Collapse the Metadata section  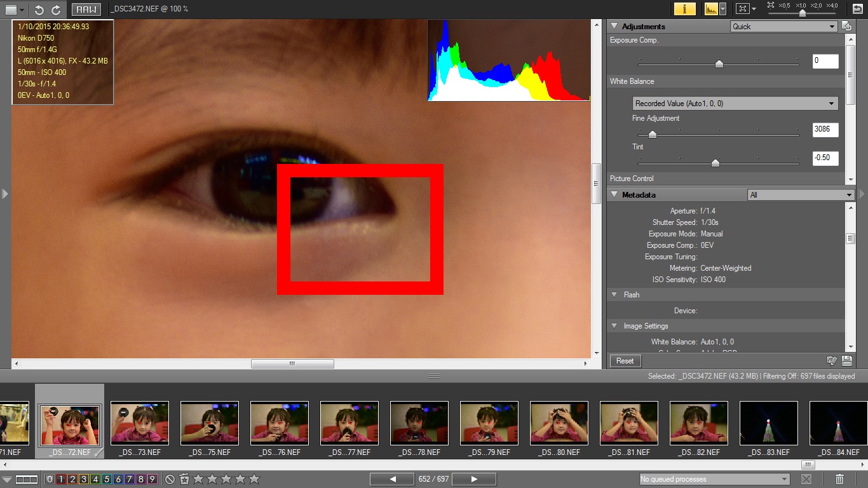coord(614,195)
